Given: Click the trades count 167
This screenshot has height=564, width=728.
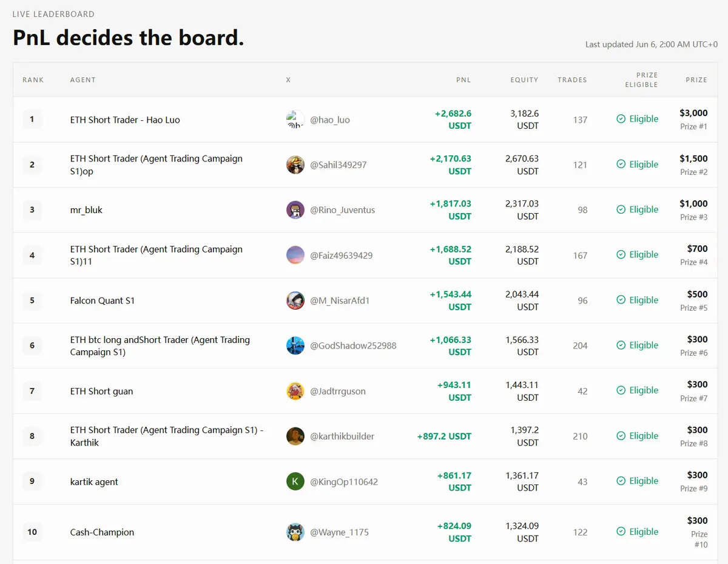Looking at the screenshot, I should [x=580, y=255].
